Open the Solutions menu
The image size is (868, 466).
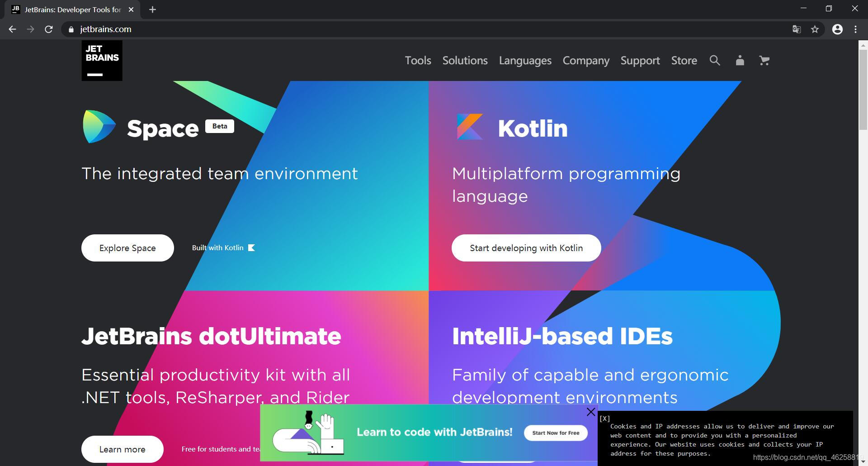click(465, 60)
